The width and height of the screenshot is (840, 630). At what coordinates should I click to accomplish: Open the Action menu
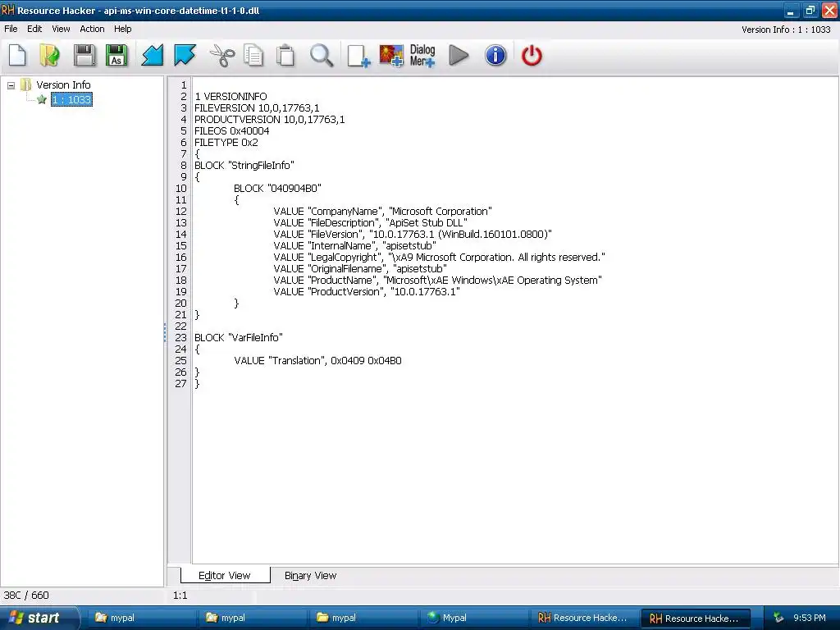click(92, 29)
